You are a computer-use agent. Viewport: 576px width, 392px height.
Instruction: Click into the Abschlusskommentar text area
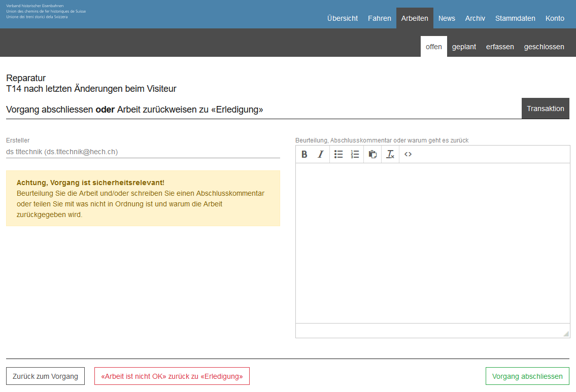[432, 242]
